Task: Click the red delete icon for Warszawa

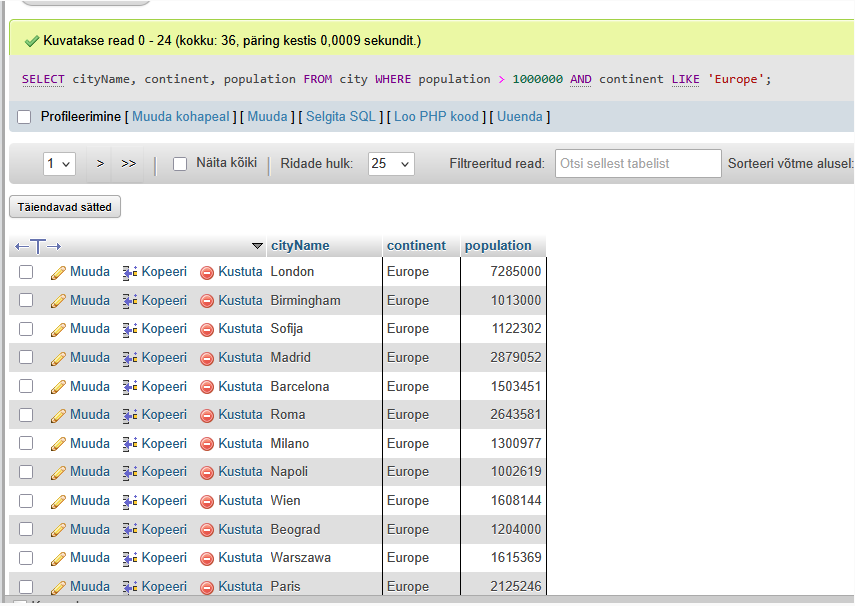Action: pyautogui.click(x=207, y=558)
